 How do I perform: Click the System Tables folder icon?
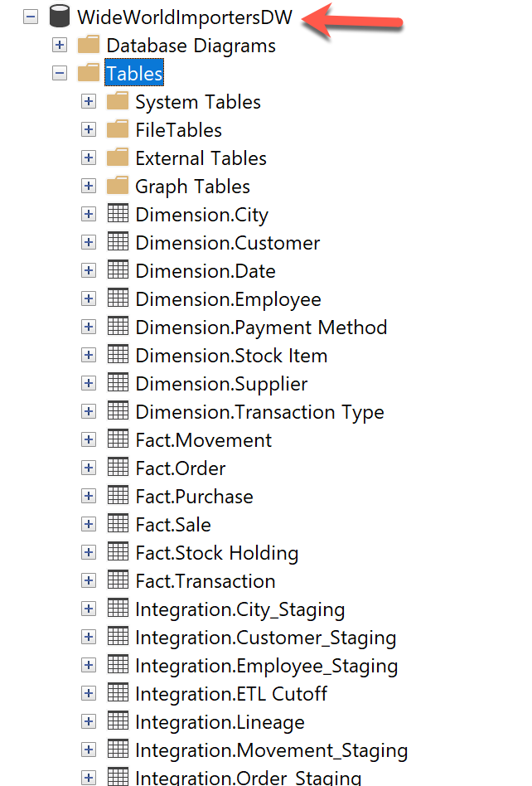(118, 102)
